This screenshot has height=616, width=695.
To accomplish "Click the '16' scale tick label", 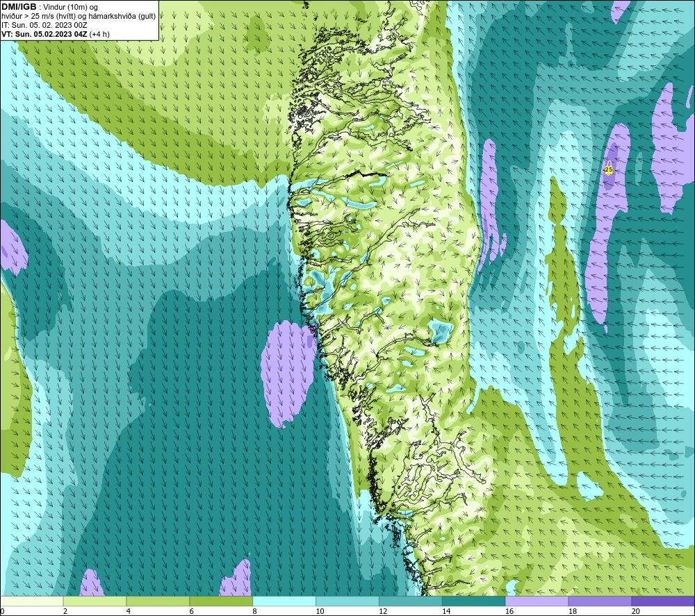I will coord(509,611).
